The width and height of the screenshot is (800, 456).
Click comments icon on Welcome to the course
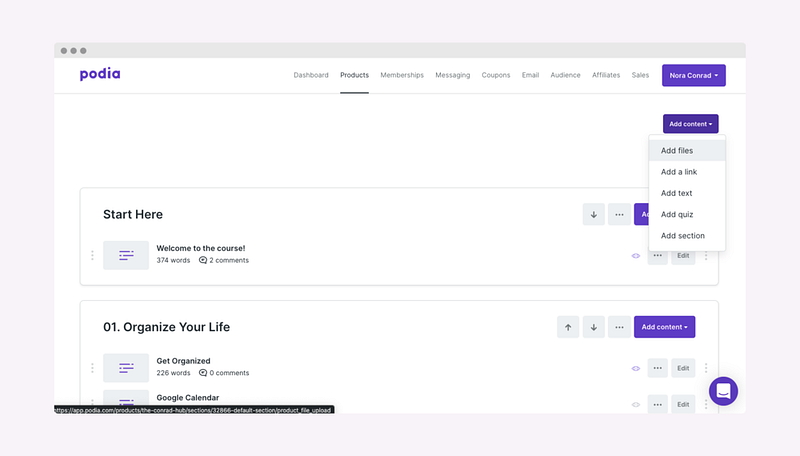[x=203, y=260]
